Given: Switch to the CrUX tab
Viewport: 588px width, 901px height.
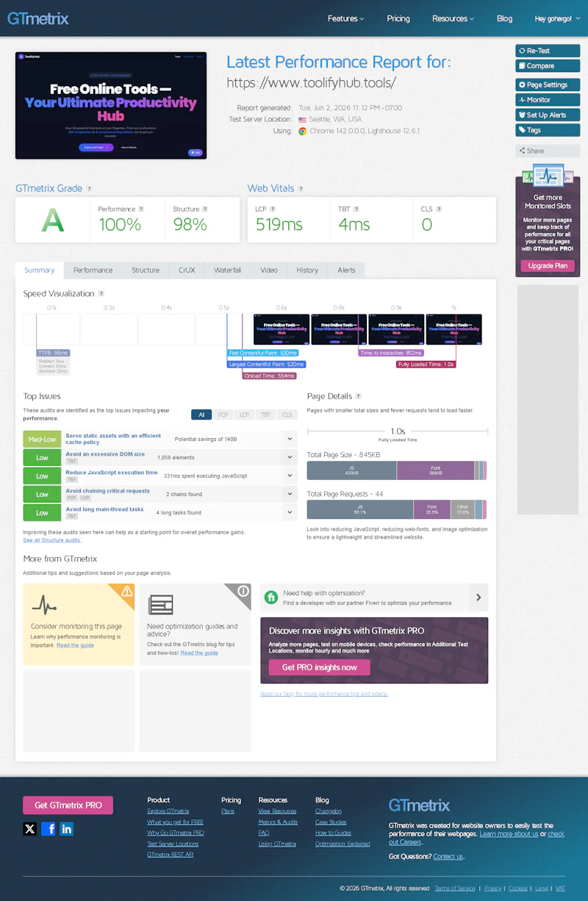Looking at the screenshot, I should coord(187,270).
